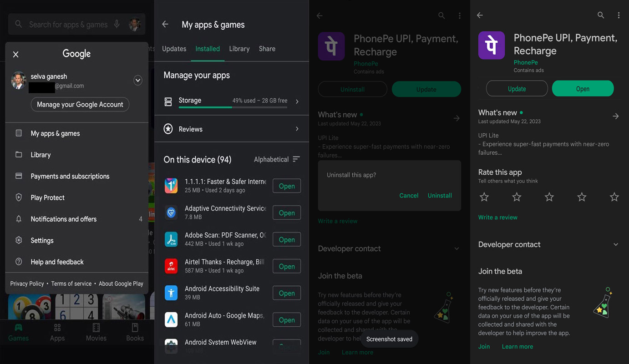Tap the settings gear icon
The height and width of the screenshot is (364, 629).
click(x=19, y=240)
